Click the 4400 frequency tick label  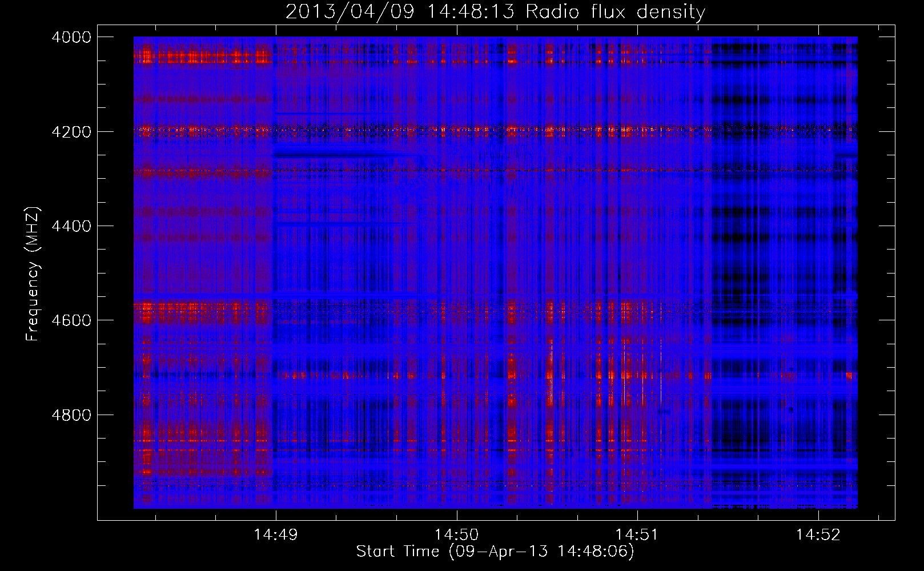click(71, 226)
